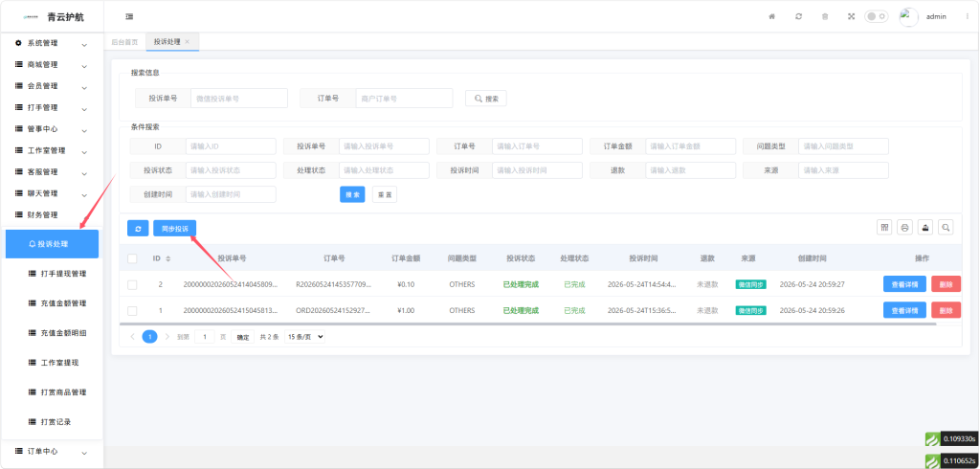Sort by the ID column arrows
Viewport: 980px width, 469px height.
(167, 258)
